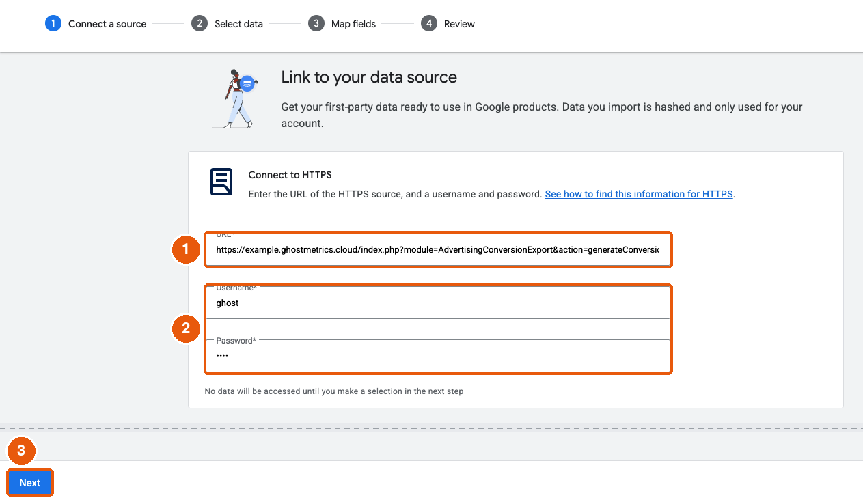The width and height of the screenshot is (863, 504).
Task: Click the 'Get your first-party data ready' description
Action: click(542, 115)
